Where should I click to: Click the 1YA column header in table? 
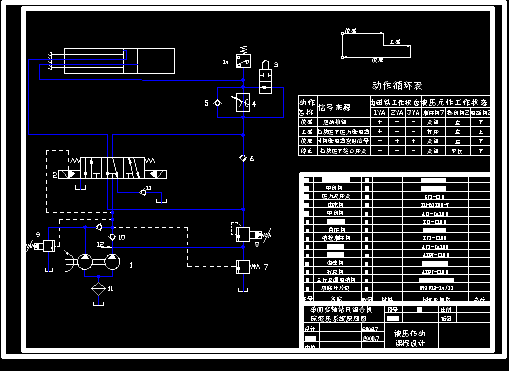(379, 113)
